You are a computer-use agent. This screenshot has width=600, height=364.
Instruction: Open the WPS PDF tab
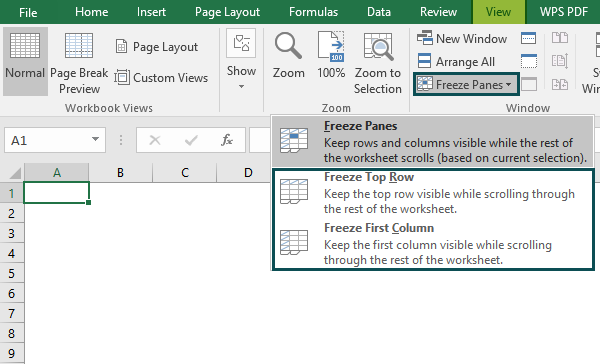(564, 12)
